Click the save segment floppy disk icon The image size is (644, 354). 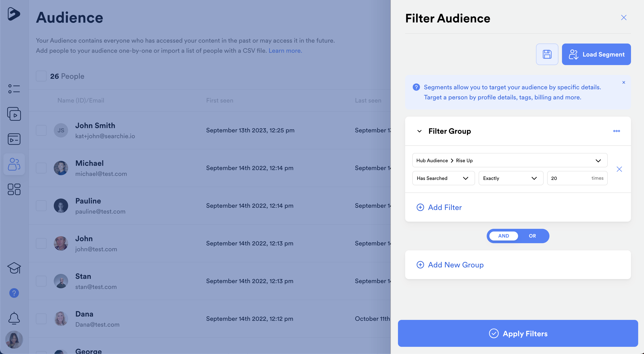click(547, 54)
